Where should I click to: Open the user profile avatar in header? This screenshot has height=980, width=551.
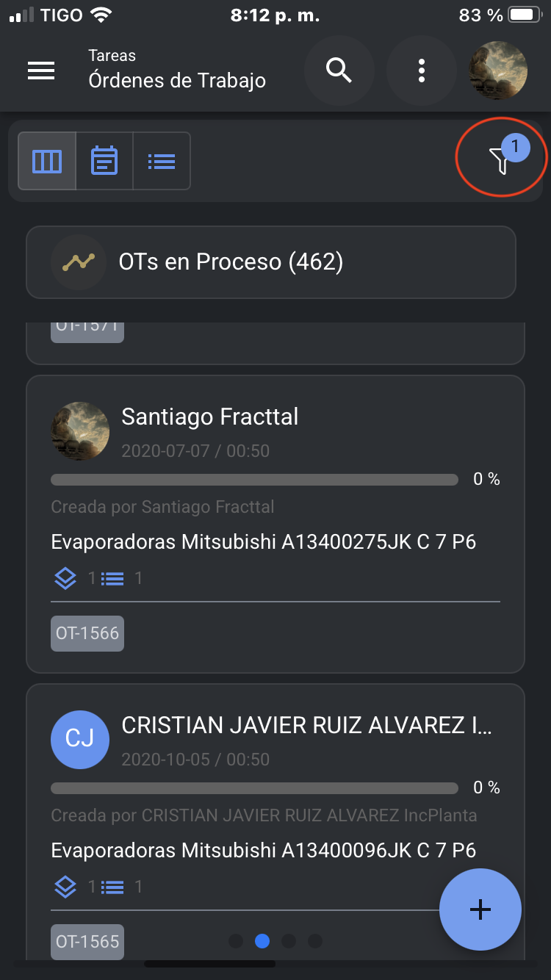499,71
